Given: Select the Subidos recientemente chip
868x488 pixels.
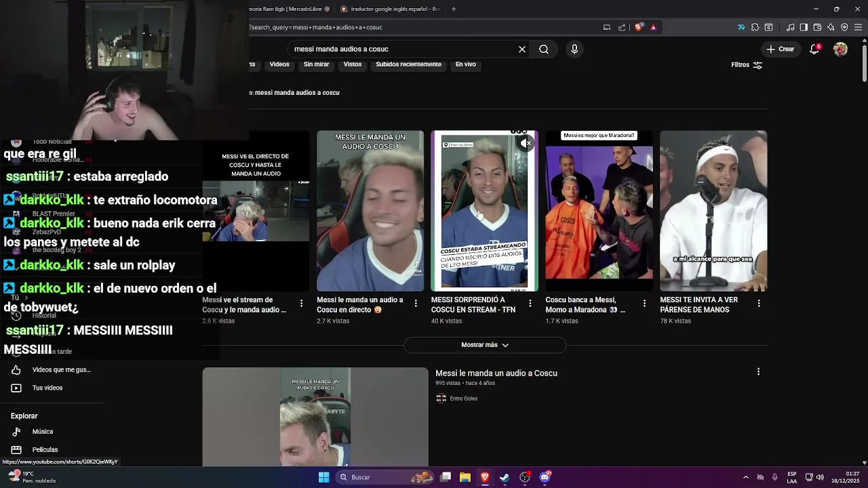Looking at the screenshot, I should (408, 64).
